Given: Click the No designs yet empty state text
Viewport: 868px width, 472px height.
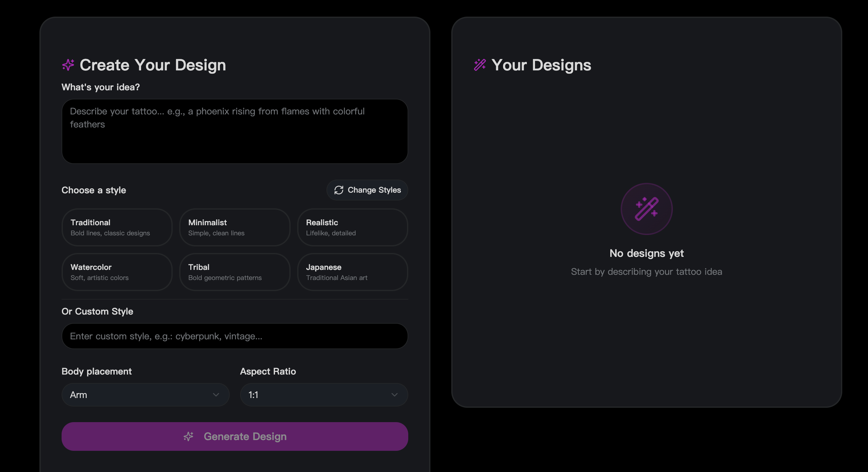Looking at the screenshot, I should coord(646,253).
